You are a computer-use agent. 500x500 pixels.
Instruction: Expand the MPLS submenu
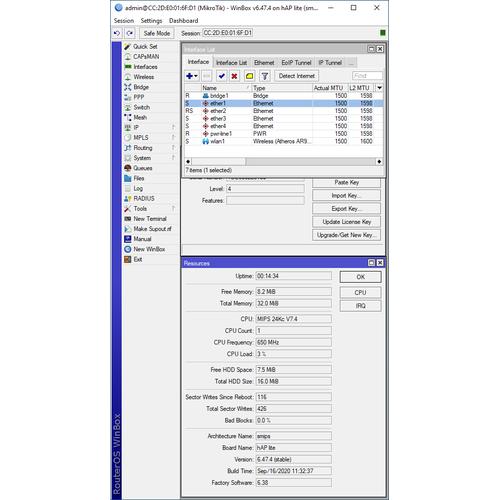pyautogui.click(x=151, y=138)
